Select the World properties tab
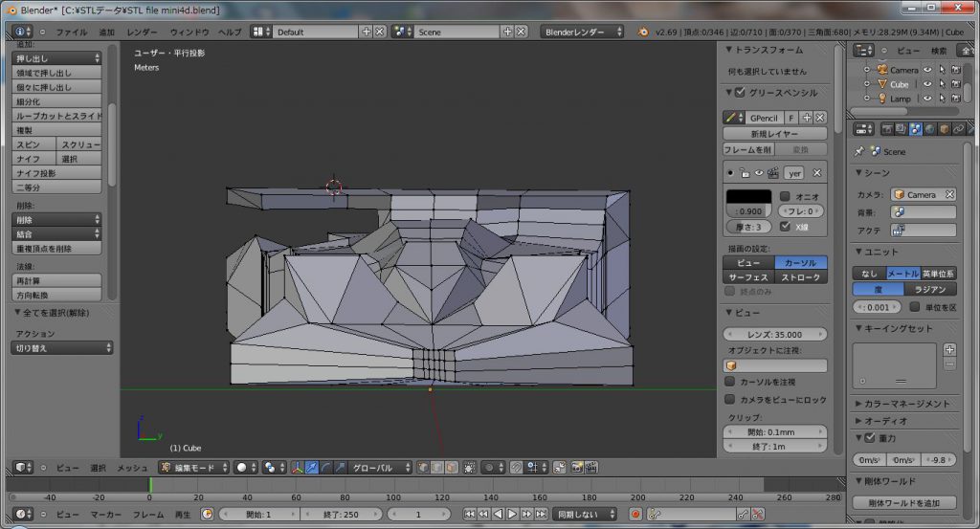This screenshot has width=980, height=529. (930, 128)
